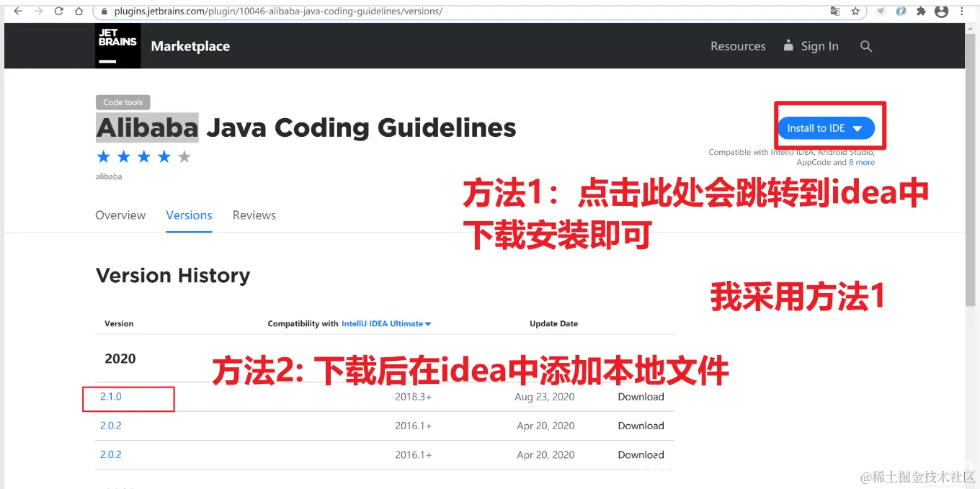Download the Aug 23, 2020 version

[x=641, y=397]
